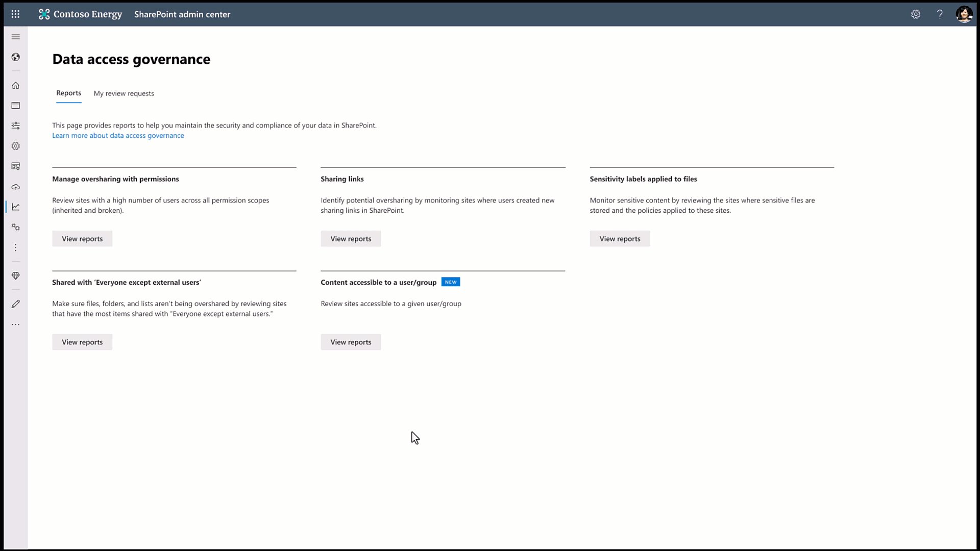This screenshot has height=551, width=980.
Task: Switch to the My review requests tab
Action: click(x=124, y=93)
